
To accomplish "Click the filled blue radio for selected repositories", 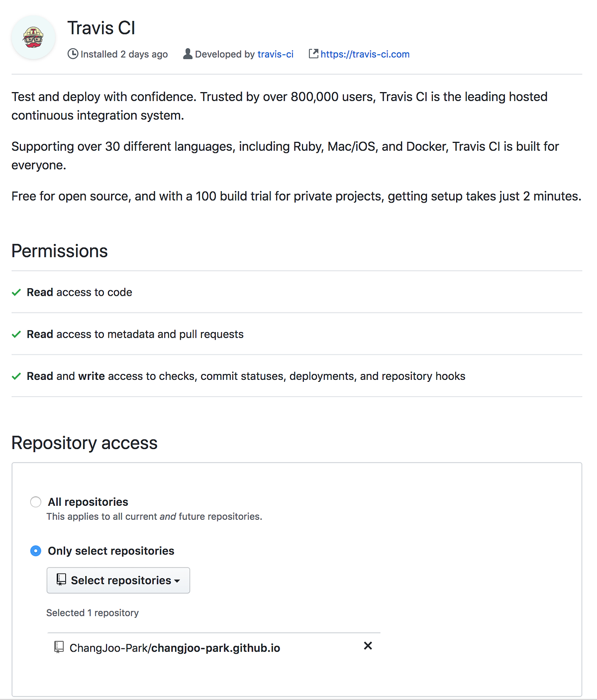I will coord(35,551).
